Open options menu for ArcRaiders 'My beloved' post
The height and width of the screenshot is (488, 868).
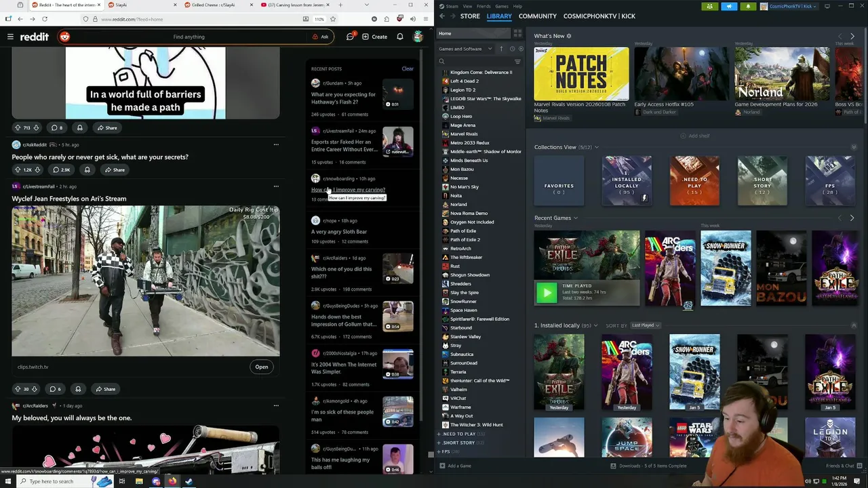pyautogui.click(x=276, y=405)
